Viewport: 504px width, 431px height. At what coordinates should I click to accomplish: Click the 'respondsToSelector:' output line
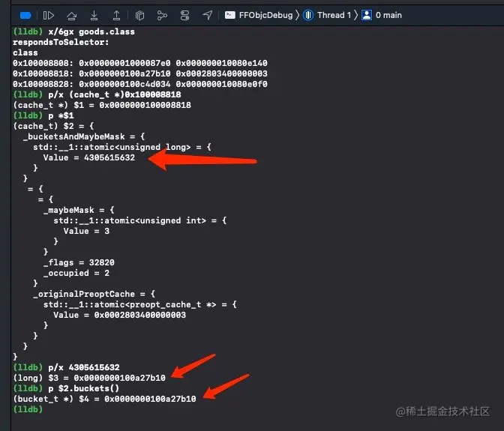61,43
